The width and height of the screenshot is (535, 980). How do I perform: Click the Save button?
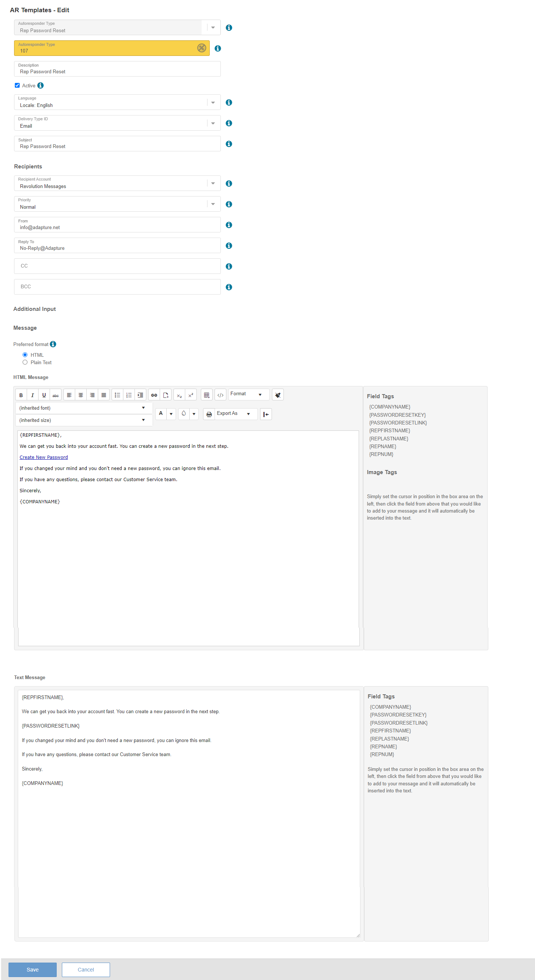tap(32, 970)
